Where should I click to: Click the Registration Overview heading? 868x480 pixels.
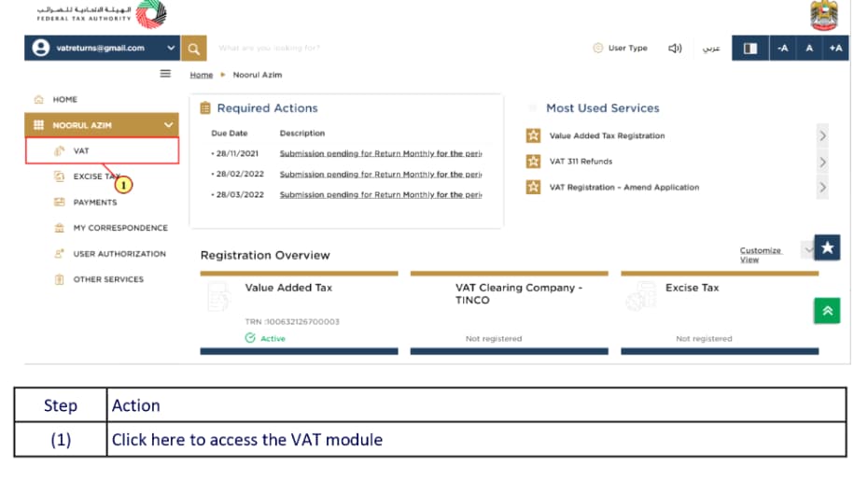click(x=265, y=255)
